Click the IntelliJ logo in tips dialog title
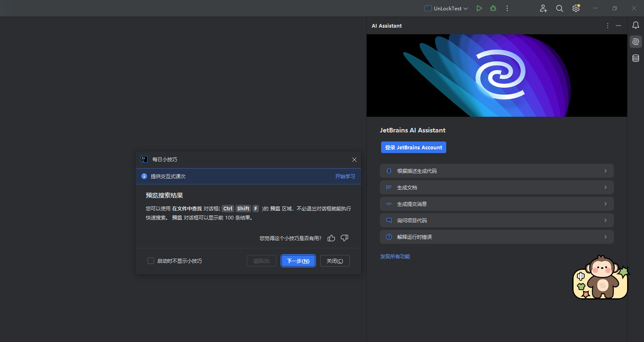644x342 pixels. tap(144, 159)
